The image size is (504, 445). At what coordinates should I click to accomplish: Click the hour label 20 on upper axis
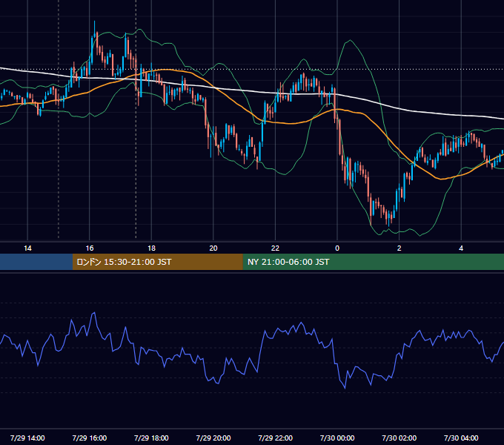tap(213, 248)
